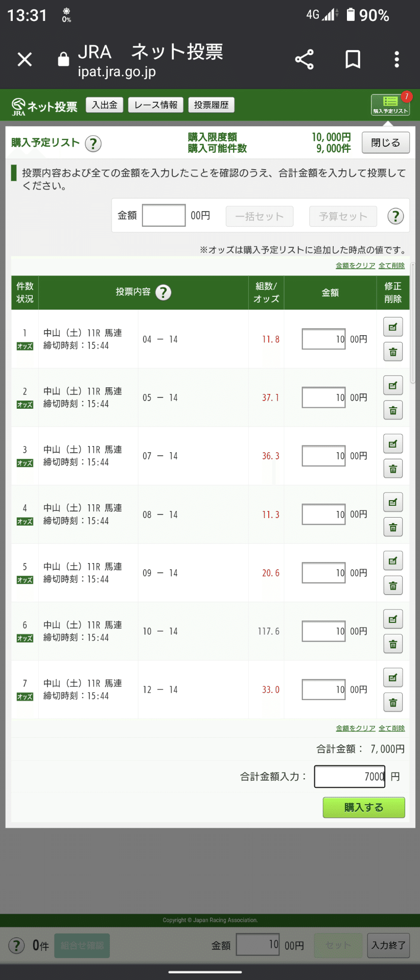This screenshot has width=420, height=980.
Task: Click top 金額をクリア link
Action: [x=355, y=266]
